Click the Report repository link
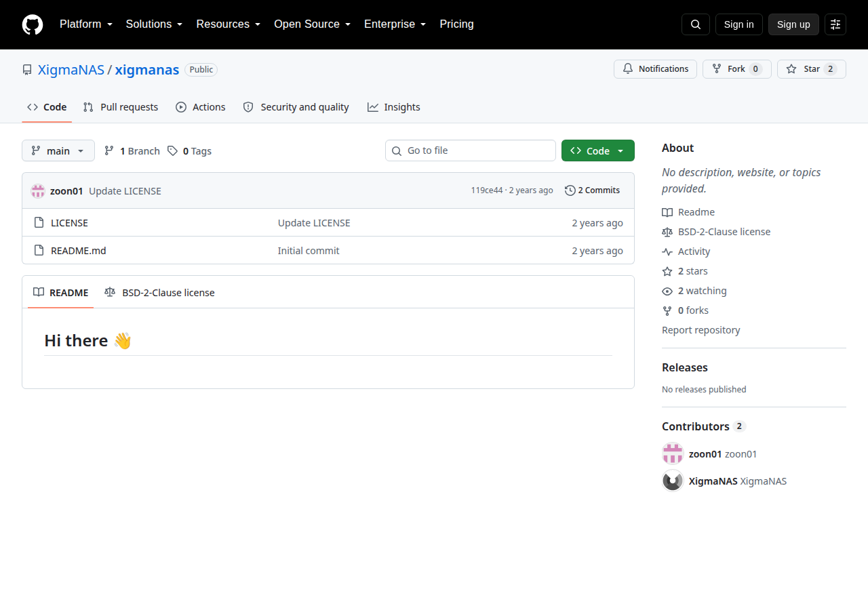 (x=701, y=330)
